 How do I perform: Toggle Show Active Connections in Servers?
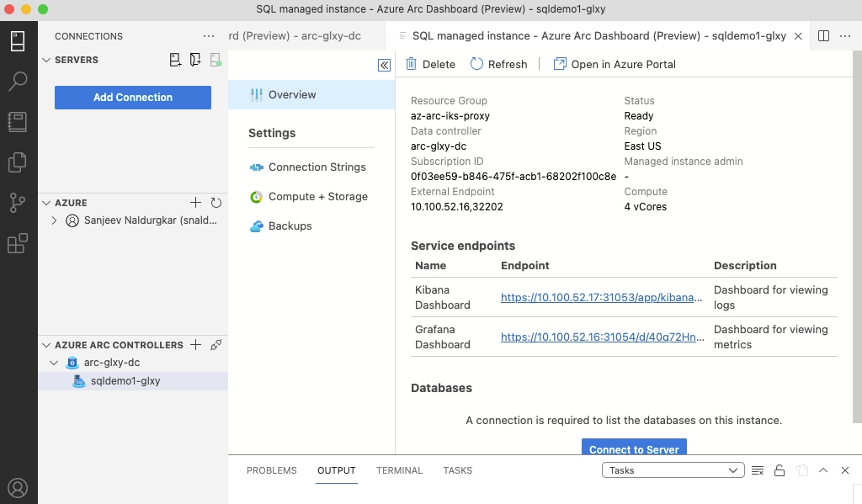(x=216, y=60)
